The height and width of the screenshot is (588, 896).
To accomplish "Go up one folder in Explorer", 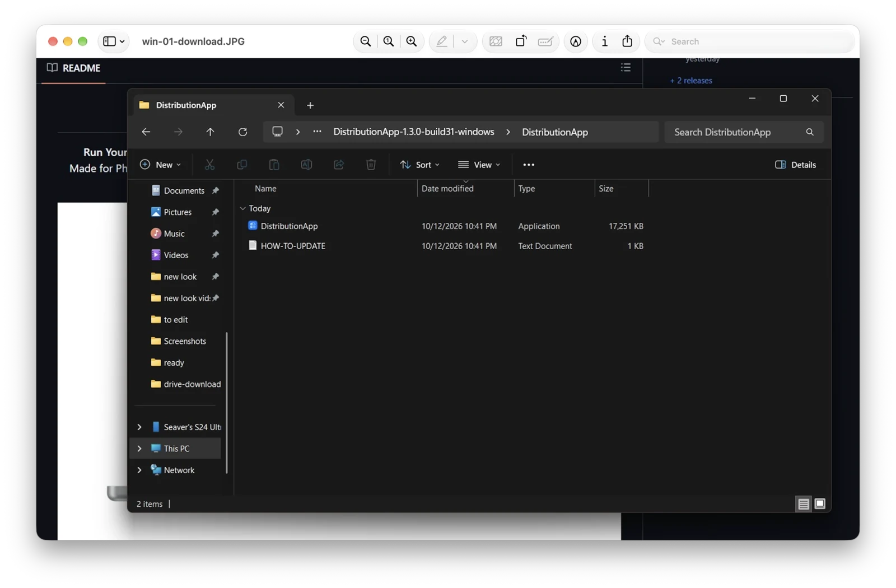I will [210, 132].
